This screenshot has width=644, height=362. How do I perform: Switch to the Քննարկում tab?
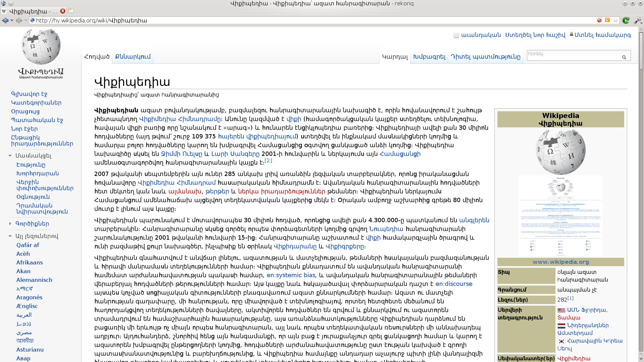(x=133, y=57)
